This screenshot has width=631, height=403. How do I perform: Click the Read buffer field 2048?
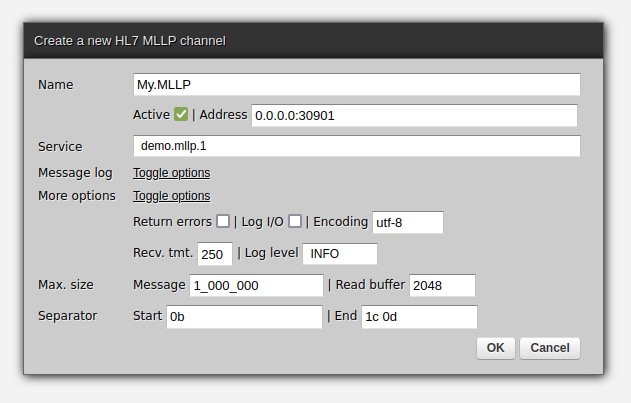[x=442, y=286]
